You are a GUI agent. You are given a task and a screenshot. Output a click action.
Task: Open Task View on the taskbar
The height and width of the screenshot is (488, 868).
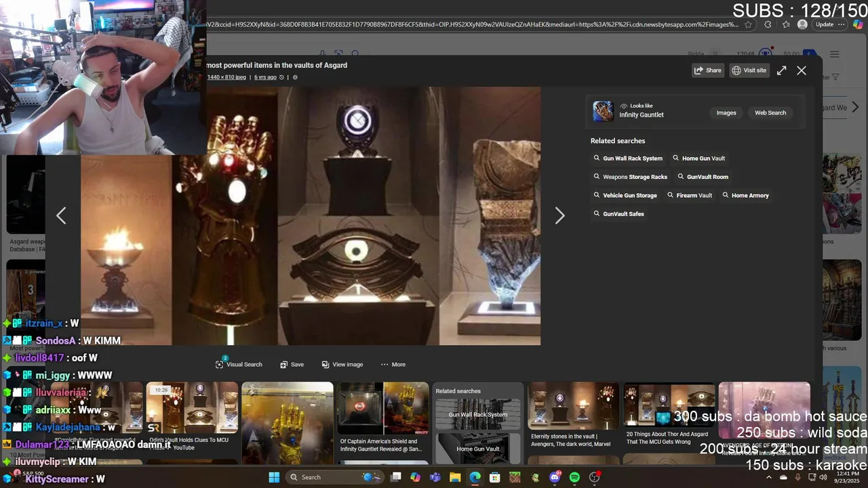(396, 477)
